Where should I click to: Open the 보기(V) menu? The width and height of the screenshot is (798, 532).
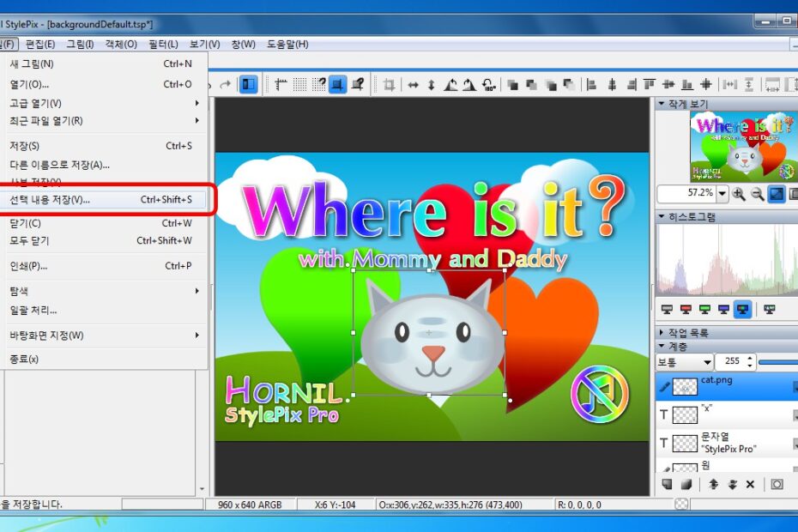pyautogui.click(x=204, y=45)
